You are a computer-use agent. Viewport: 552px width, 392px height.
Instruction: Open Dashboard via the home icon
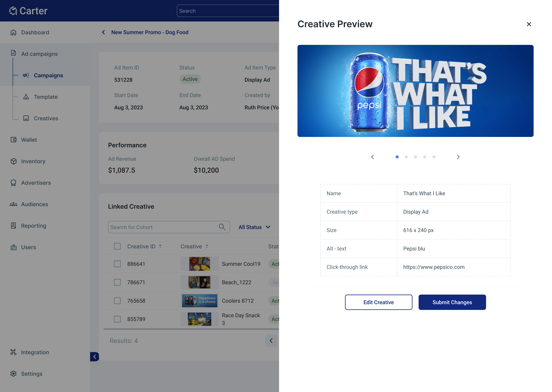(13, 32)
